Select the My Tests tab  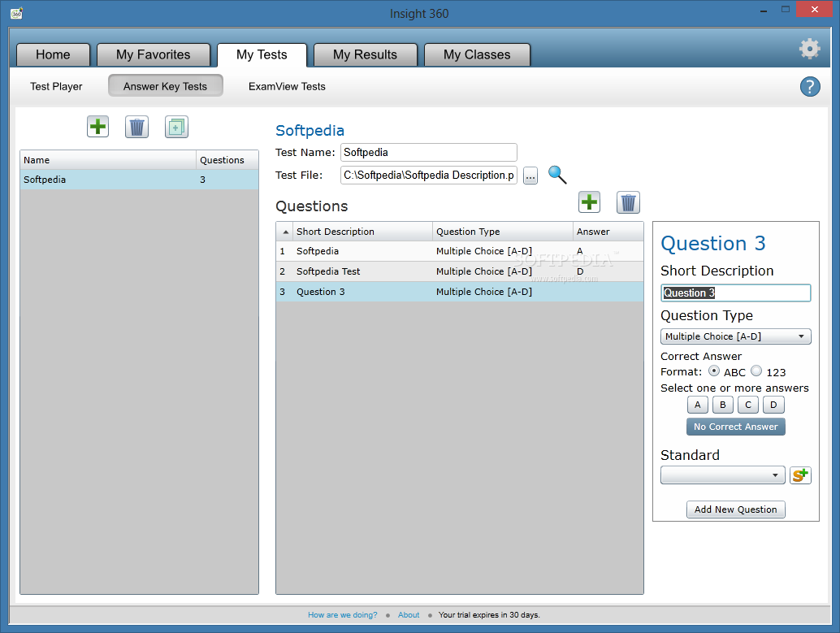coord(262,54)
